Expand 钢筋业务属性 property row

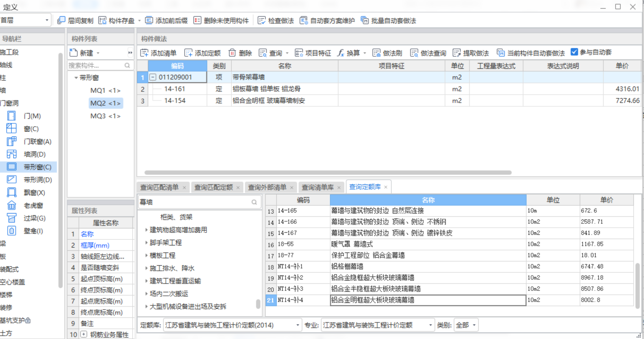point(84,334)
